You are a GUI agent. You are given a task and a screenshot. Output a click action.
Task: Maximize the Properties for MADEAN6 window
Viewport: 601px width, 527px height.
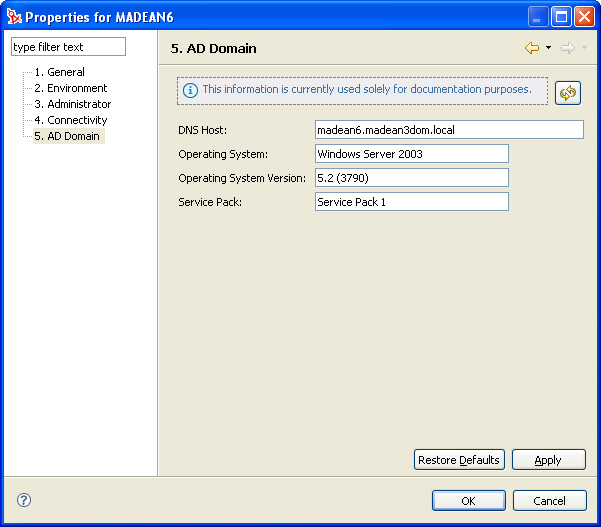tap(562, 17)
